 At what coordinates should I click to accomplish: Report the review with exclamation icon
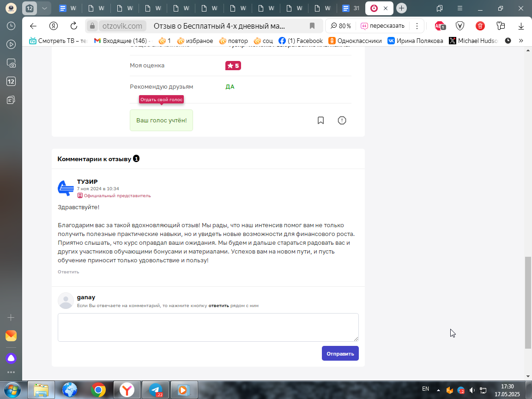coord(342,120)
